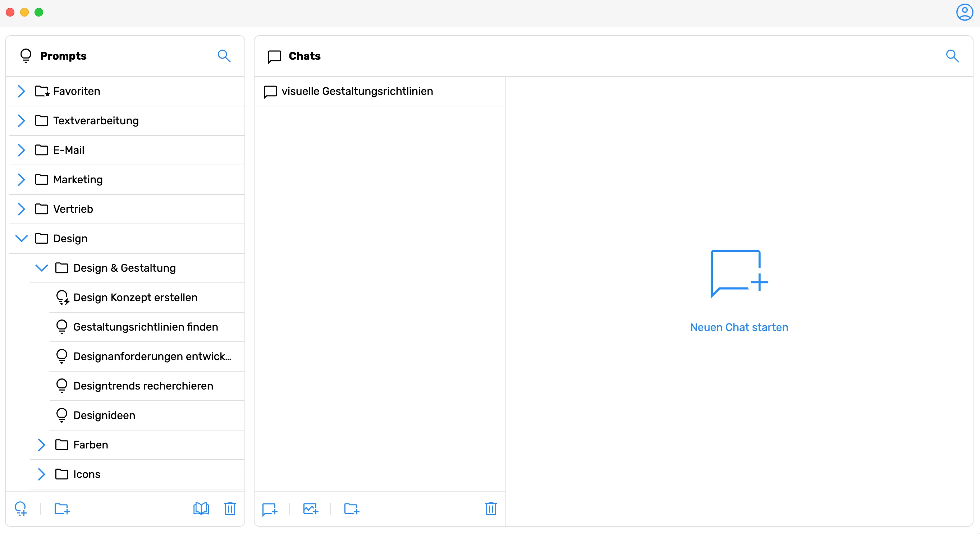
Task: Open the user account profile icon
Action: click(x=965, y=12)
